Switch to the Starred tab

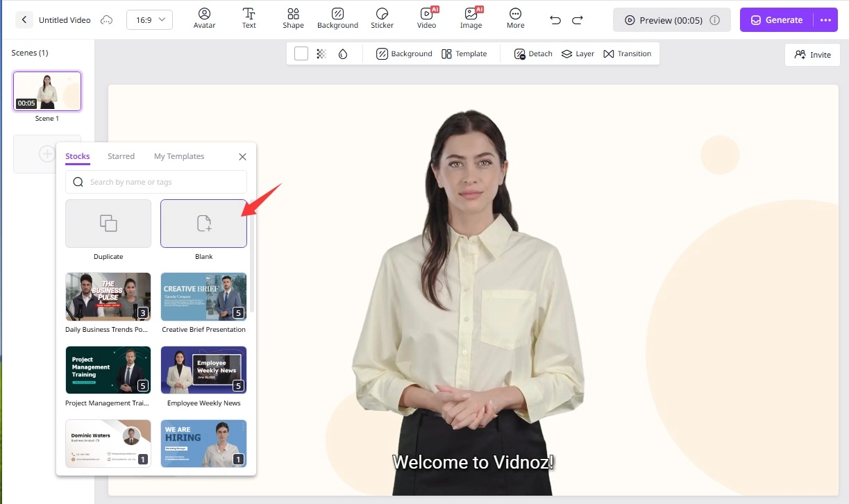(121, 156)
